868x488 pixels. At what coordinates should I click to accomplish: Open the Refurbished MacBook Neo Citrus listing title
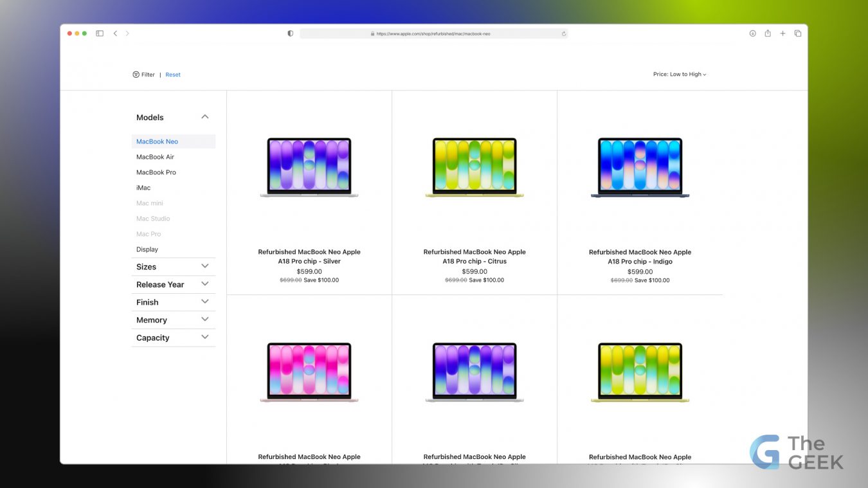click(x=475, y=257)
